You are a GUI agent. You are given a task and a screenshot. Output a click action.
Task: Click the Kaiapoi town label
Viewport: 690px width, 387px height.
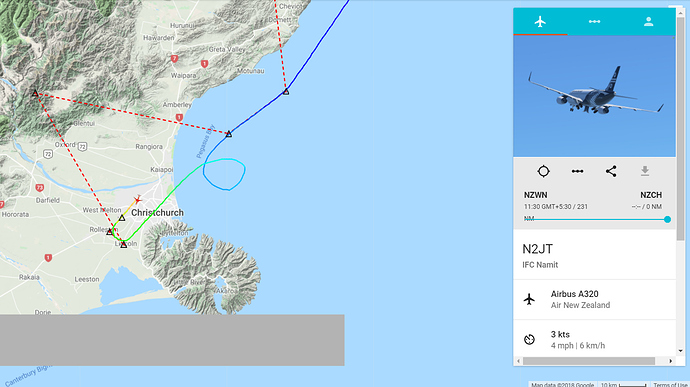(x=161, y=170)
